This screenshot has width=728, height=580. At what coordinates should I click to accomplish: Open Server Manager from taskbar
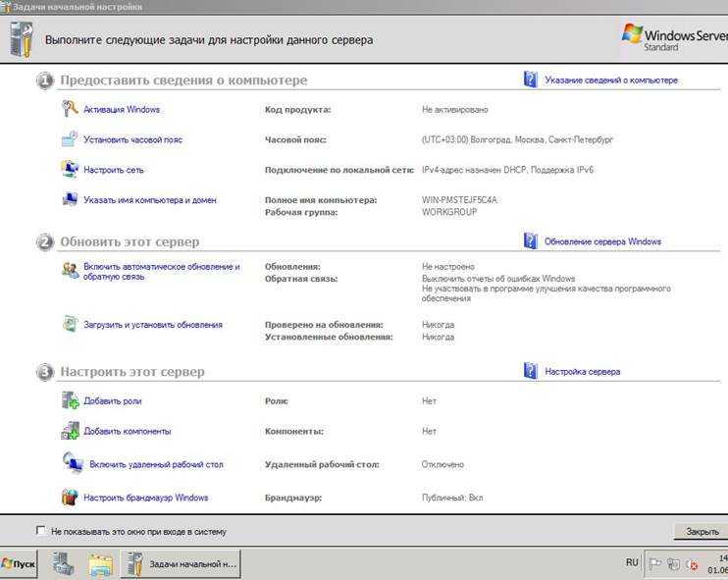click(63, 563)
